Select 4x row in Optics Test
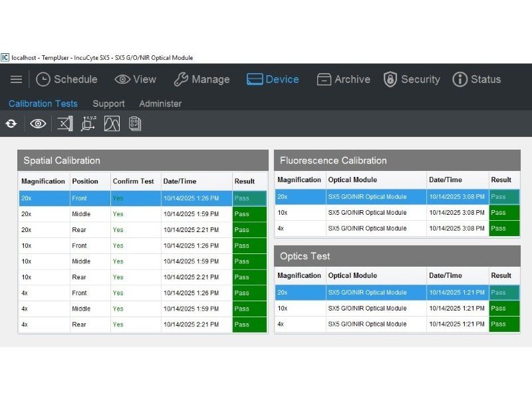 [397, 324]
